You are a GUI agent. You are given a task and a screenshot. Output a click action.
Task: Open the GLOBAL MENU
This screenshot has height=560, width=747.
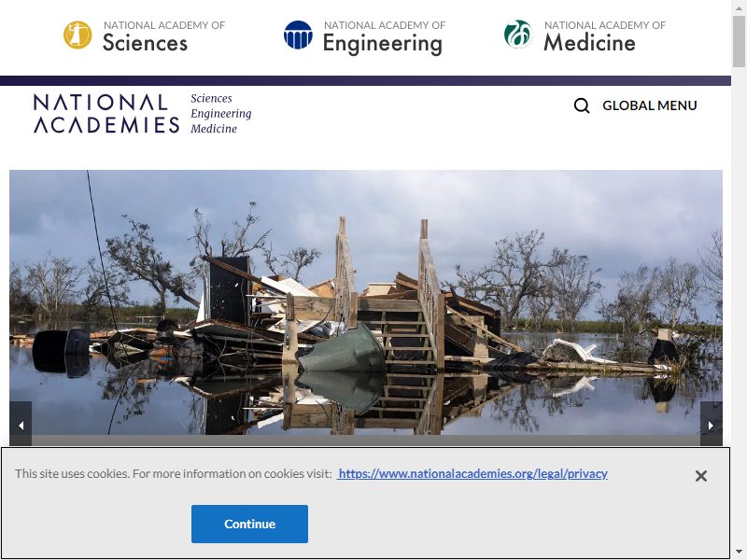click(x=649, y=105)
